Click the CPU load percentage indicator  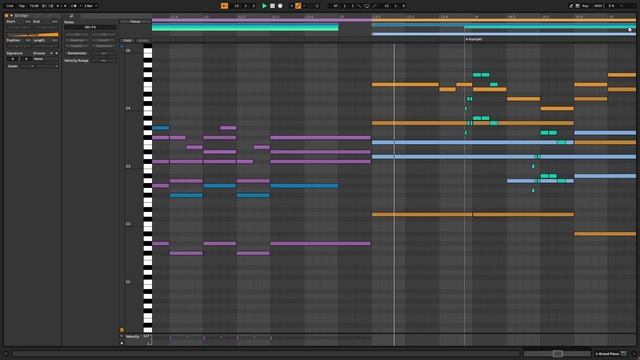[611, 6]
